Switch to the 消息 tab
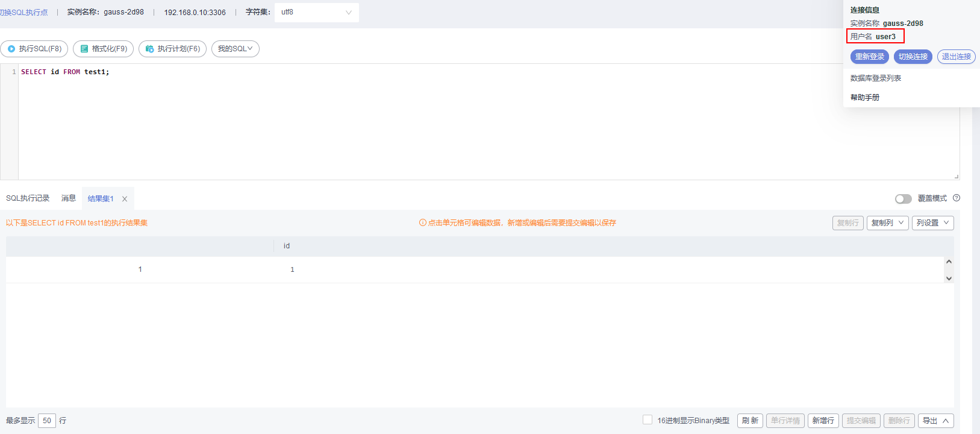This screenshot has height=434, width=980. pos(69,198)
